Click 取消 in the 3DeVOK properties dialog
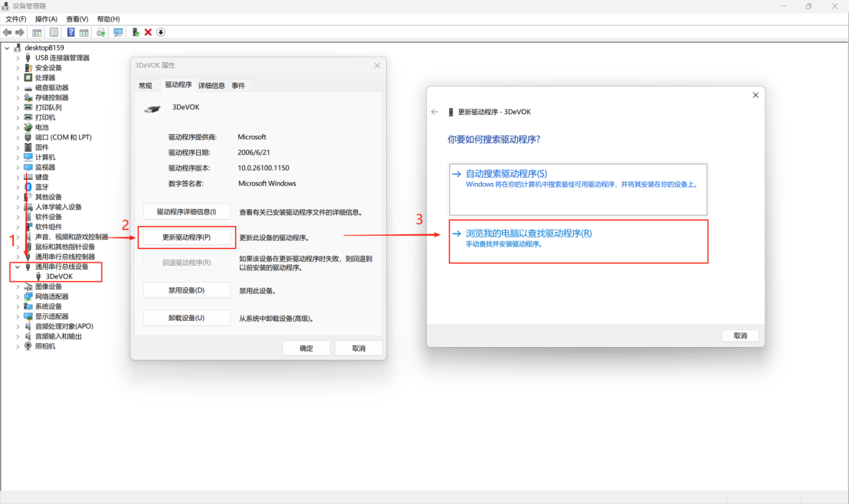 tap(359, 348)
